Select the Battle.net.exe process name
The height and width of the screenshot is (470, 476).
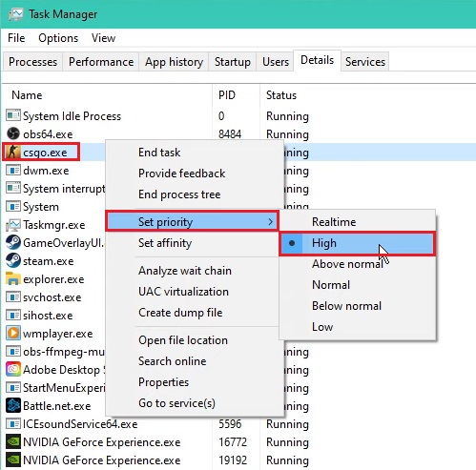point(56,406)
